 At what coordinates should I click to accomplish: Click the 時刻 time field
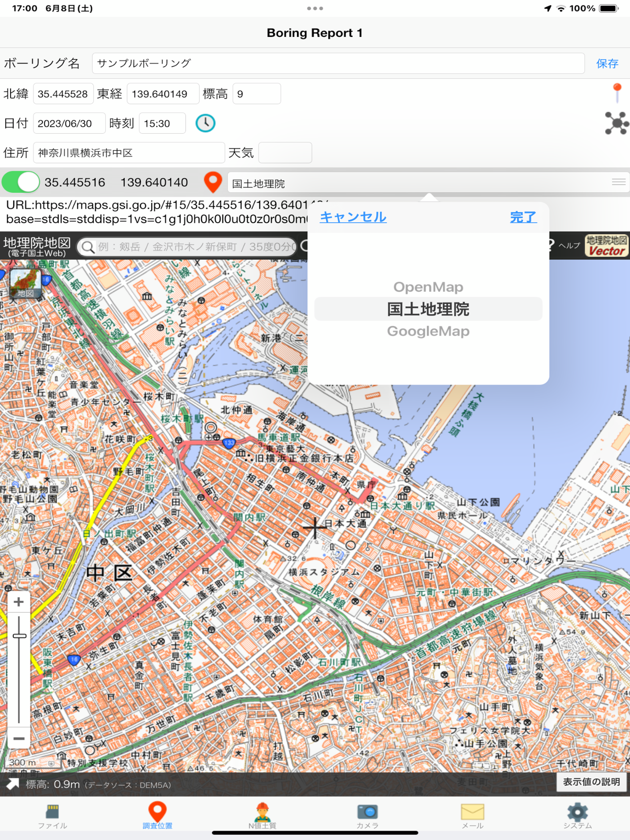point(162,123)
